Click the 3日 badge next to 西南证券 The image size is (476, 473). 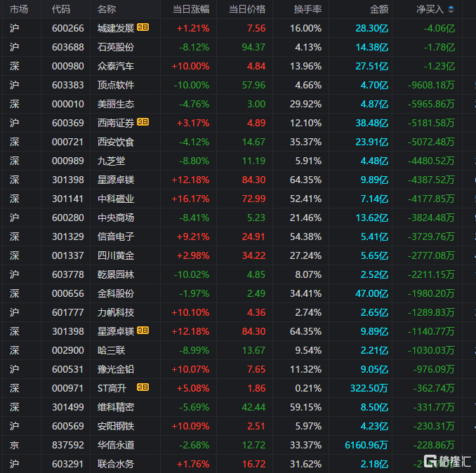tap(143, 122)
